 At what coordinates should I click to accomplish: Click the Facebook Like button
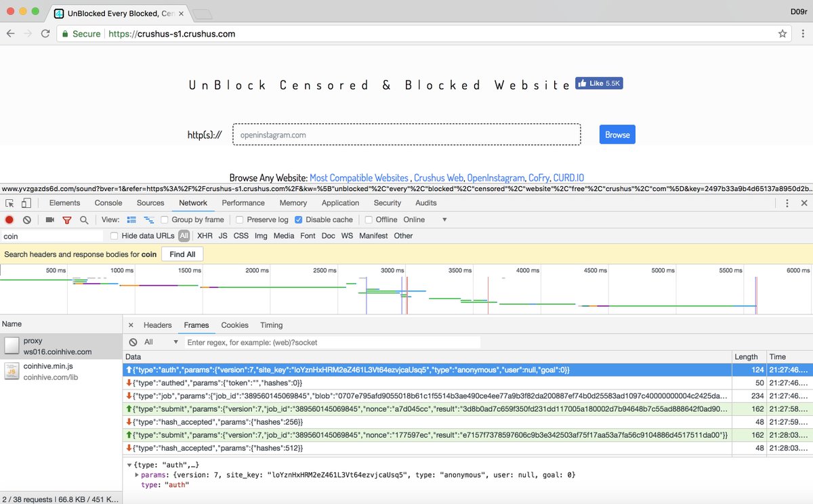pos(599,83)
